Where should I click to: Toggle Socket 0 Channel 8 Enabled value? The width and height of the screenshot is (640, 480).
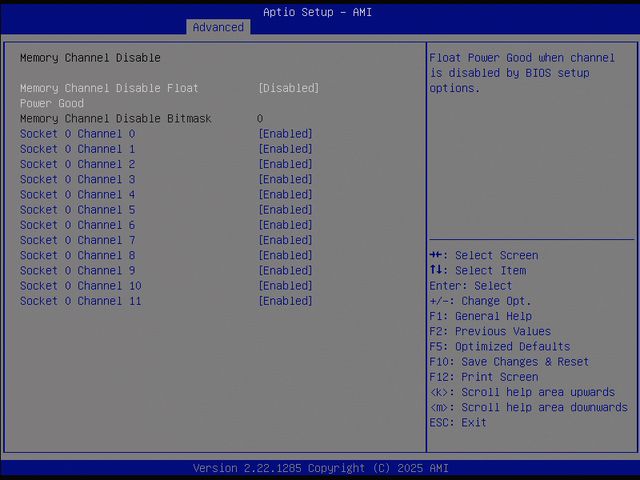(285, 256)
